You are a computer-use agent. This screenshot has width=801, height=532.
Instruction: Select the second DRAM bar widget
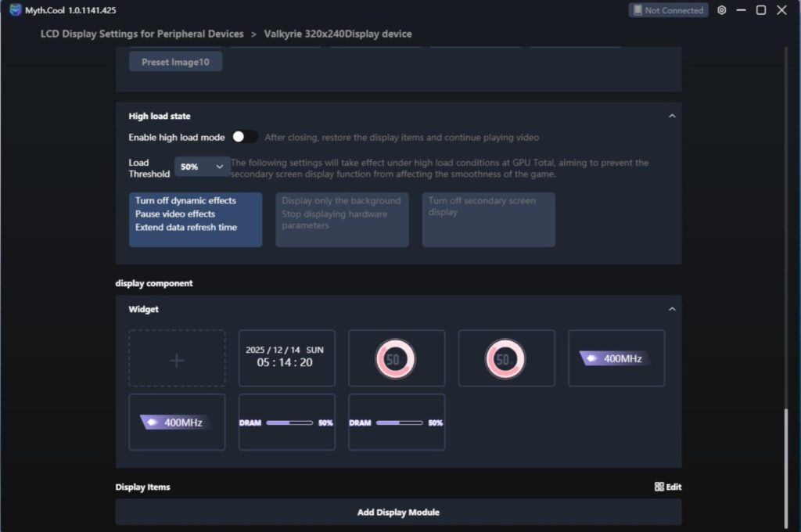tap(397, 422)
